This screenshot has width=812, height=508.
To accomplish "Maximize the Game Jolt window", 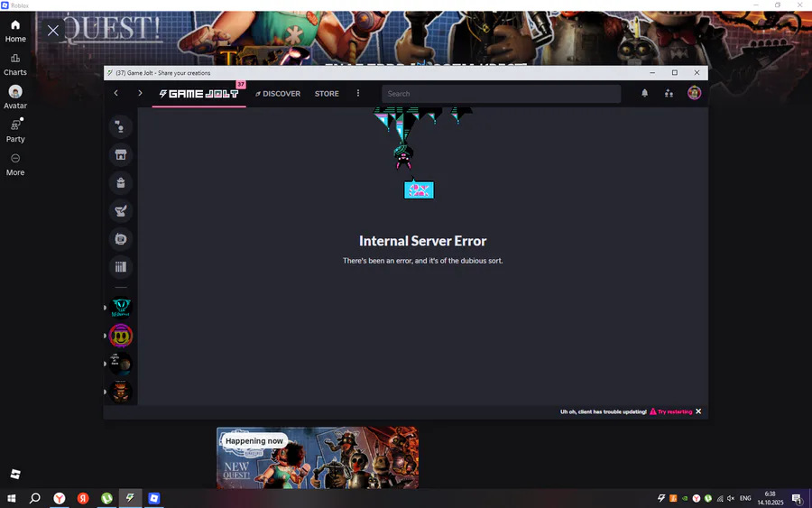I will [x=675, y=72].
